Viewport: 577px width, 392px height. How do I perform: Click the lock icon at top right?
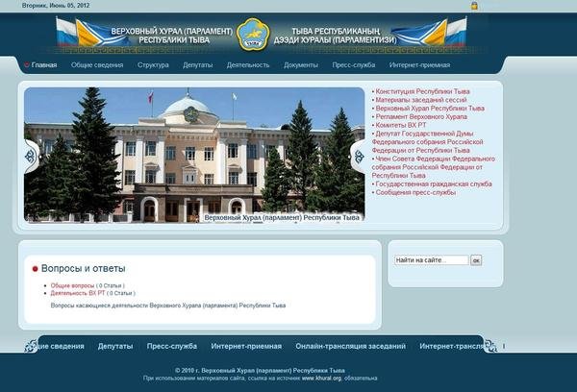click(x=474, y=6)
